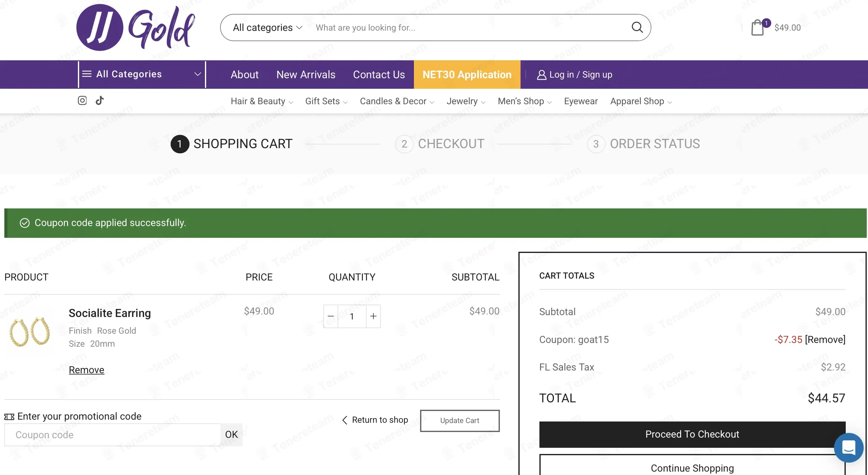Click Proceed To Checkout button
Image resolution: width=868 pixels, height=475 pixels.
click(x=692, y=434)
